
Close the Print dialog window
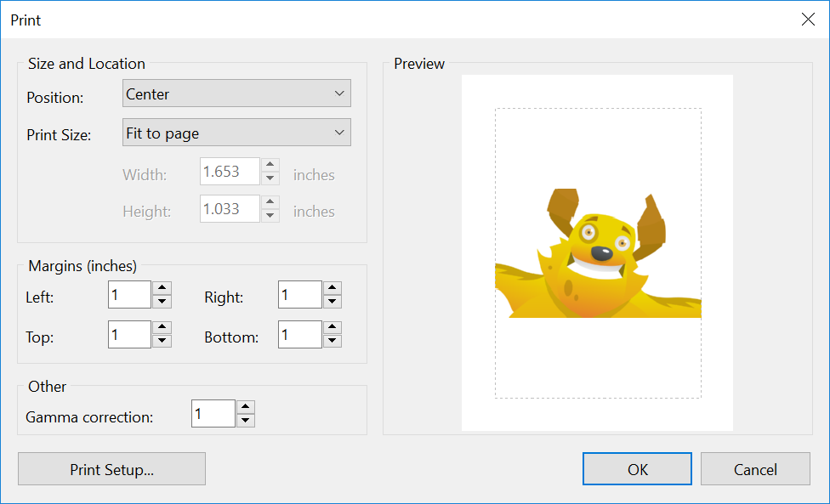click(808, 20)
